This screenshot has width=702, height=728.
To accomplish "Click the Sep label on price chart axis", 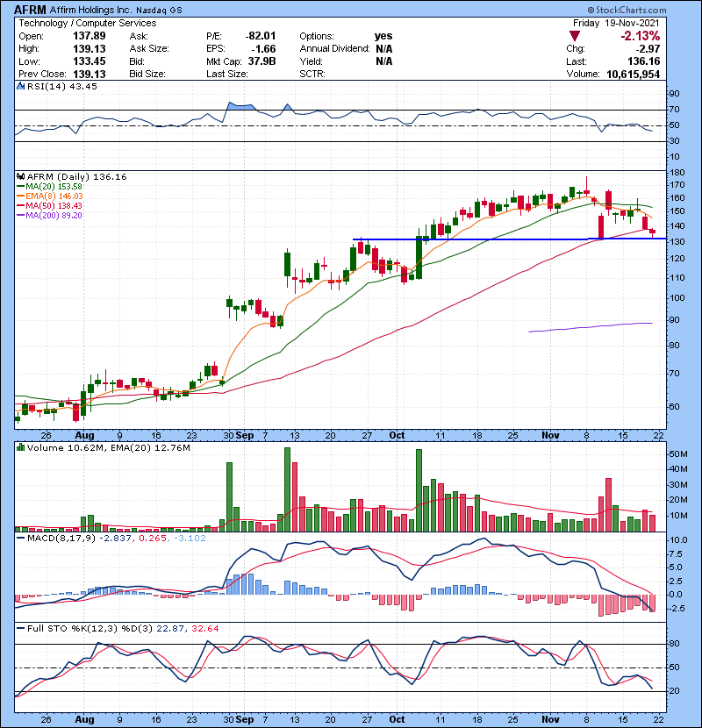I will pyautogui.click(x=244, y=436).
